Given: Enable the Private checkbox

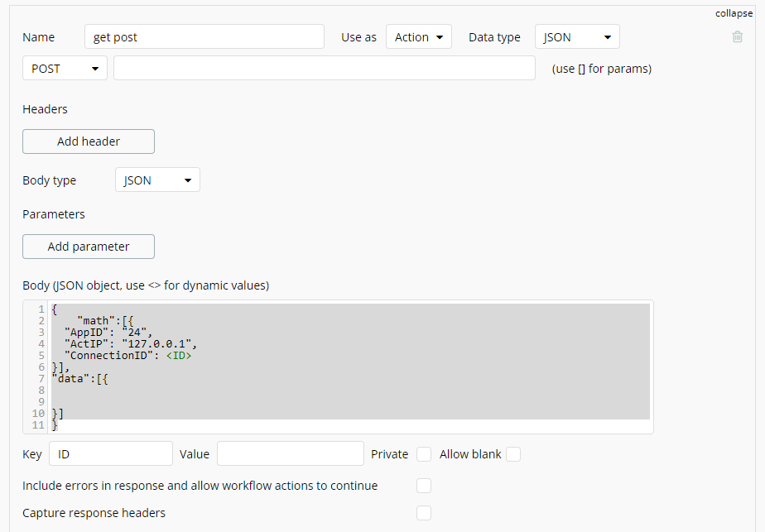Looking at the screenshot, I should (x=424, y=454).
